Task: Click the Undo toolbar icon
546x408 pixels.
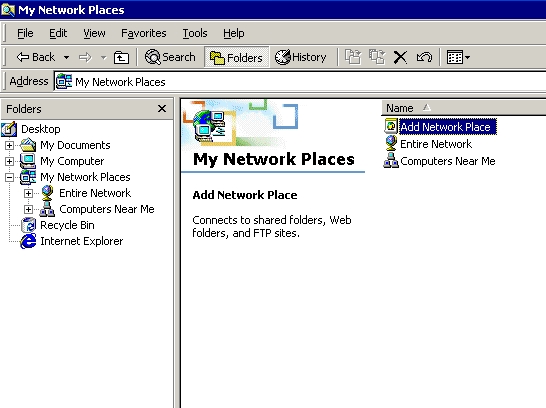Action: 424,57
